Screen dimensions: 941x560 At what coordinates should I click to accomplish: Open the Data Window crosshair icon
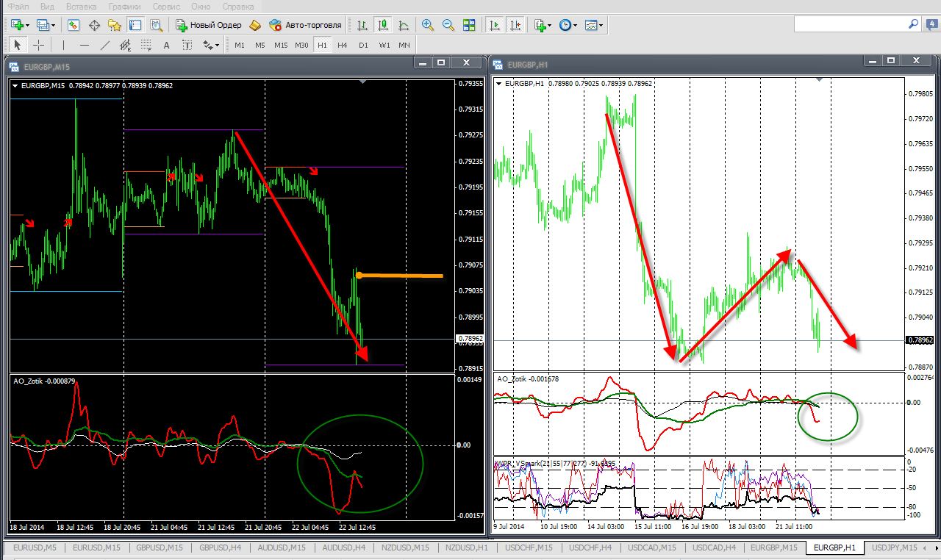click(94, 25)
